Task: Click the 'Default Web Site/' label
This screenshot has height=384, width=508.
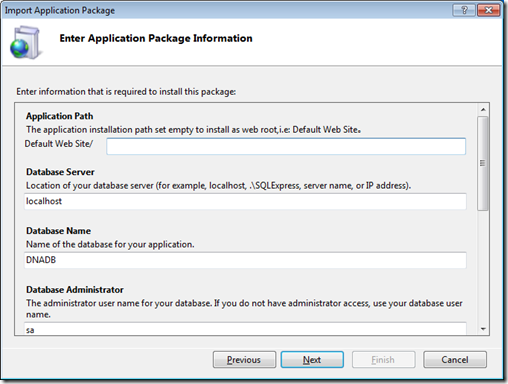Action: pos(59,144)
